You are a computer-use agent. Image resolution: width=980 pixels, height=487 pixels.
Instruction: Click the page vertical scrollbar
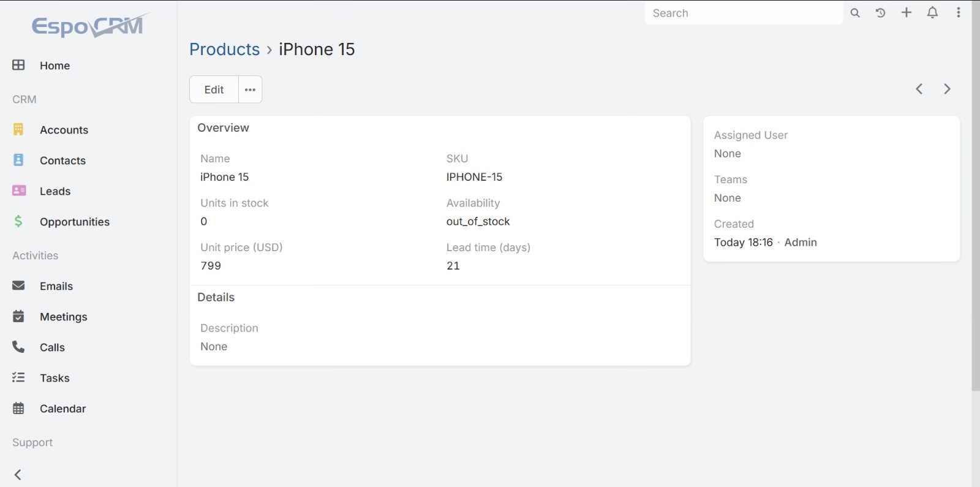(976, 196)
